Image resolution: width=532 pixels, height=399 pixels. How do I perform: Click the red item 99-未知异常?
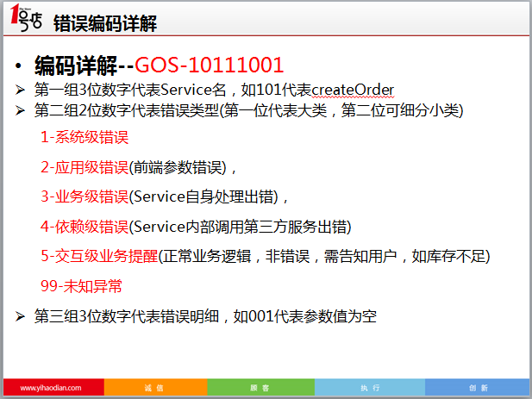coord(81,286)
